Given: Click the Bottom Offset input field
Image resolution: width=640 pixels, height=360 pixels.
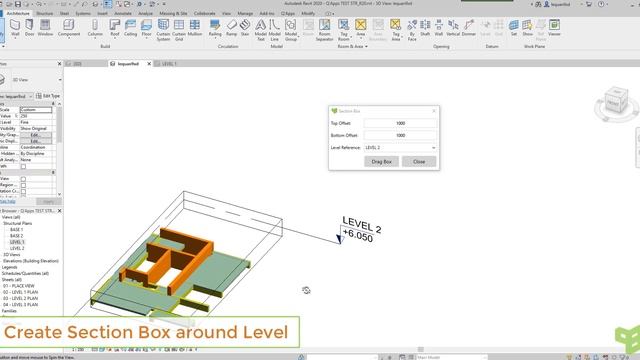Looking at the screenshot, I should (400, 135).
